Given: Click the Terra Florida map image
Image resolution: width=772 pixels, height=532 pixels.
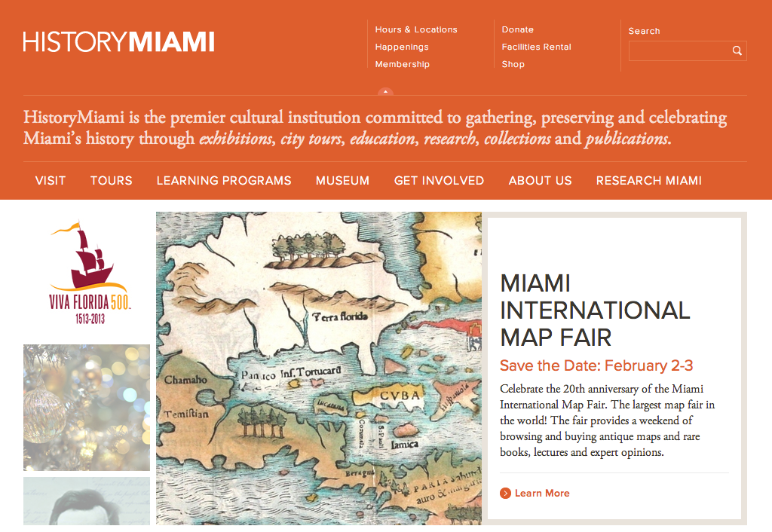Looking at the screenshot, I should (x=319, y=368).
